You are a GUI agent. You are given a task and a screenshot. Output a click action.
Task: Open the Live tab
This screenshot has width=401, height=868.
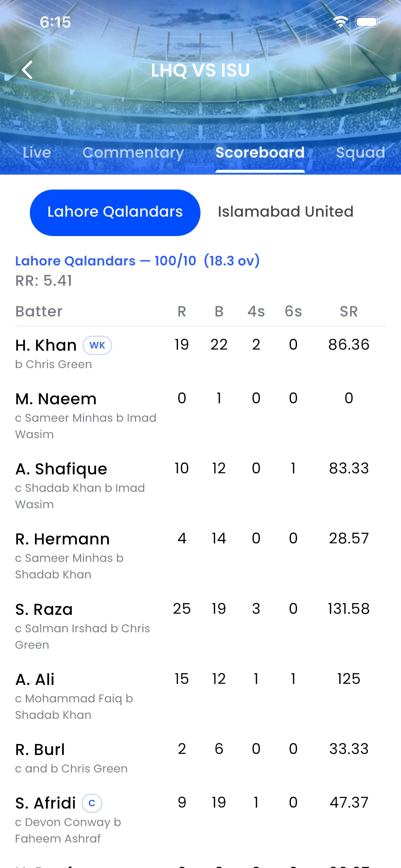[37, 153]
